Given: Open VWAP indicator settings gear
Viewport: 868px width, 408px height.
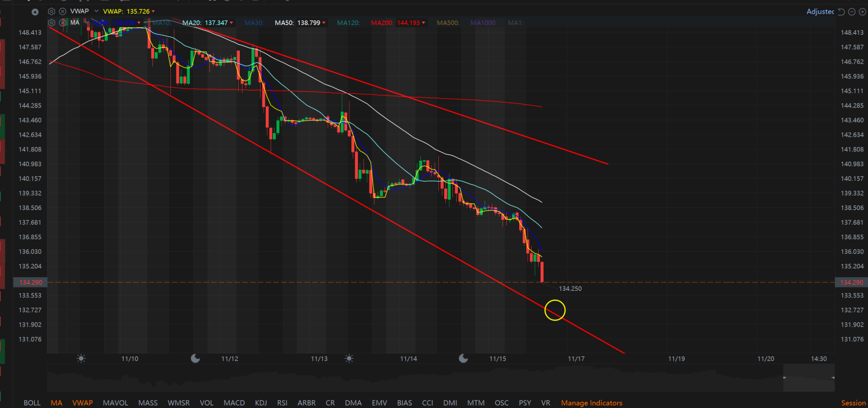Looking at the screenshot, I should 52,11.
